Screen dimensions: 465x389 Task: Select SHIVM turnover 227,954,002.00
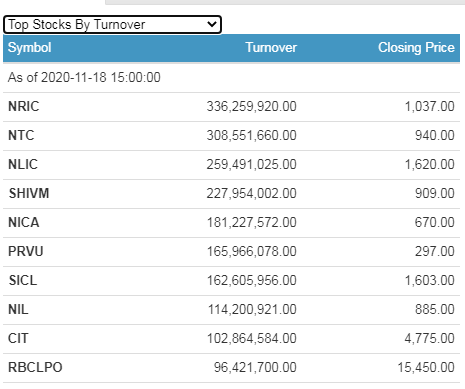click(251, 194)
